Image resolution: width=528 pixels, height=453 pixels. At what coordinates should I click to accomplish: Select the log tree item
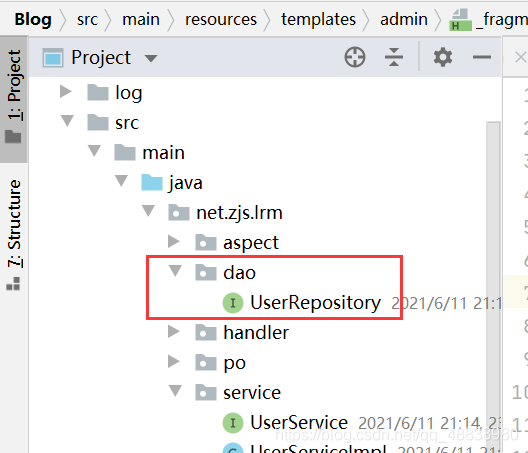pos(129,93)
